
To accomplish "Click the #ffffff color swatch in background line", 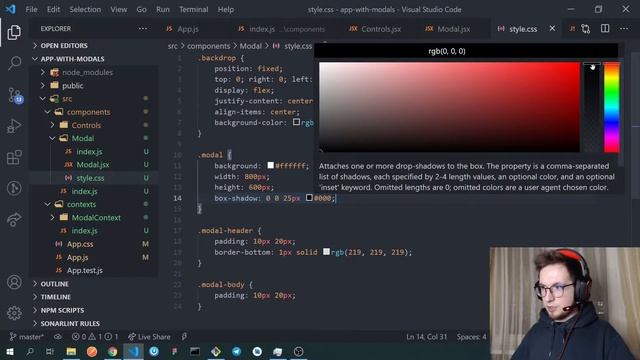I will pyautogui.click(x=271, y=165).
